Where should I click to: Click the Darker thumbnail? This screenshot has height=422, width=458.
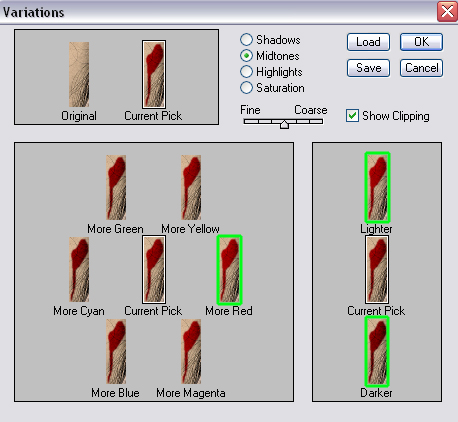pos(377,351)
